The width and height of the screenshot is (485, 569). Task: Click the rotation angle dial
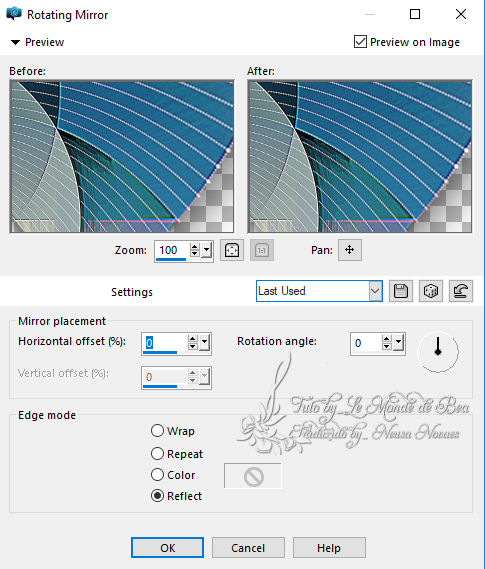(438, 351)
